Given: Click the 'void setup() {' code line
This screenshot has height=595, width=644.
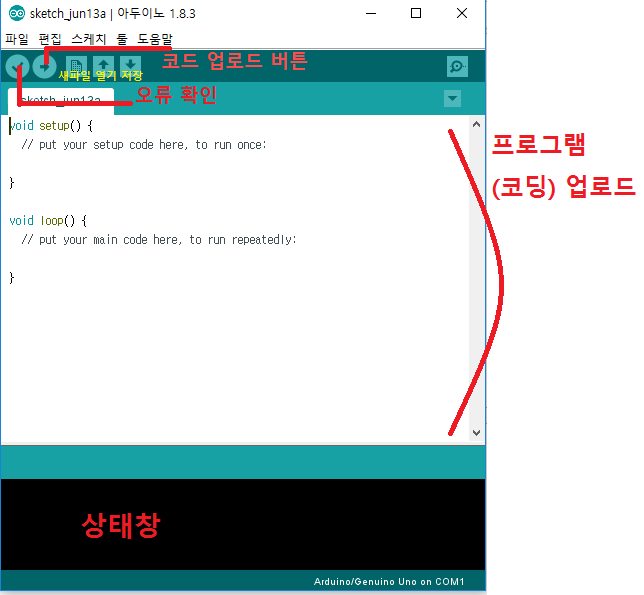Looking at the screenshot, I should click(x=51, y=126).
